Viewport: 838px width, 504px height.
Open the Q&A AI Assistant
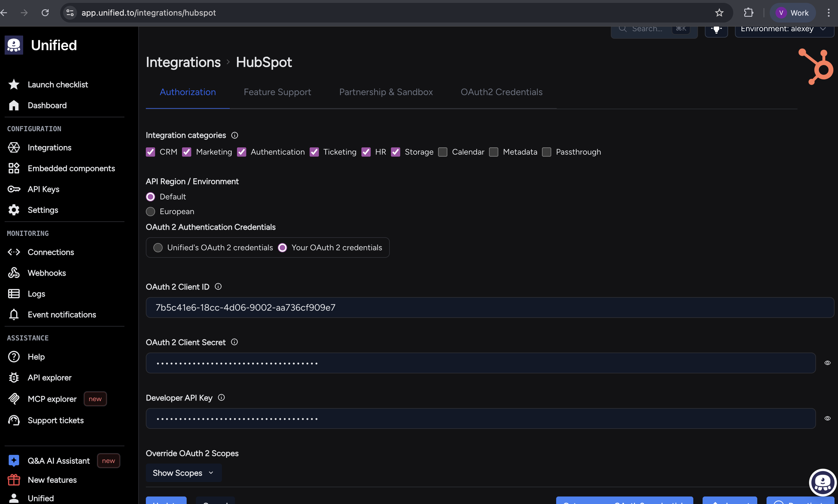point(58,461)
